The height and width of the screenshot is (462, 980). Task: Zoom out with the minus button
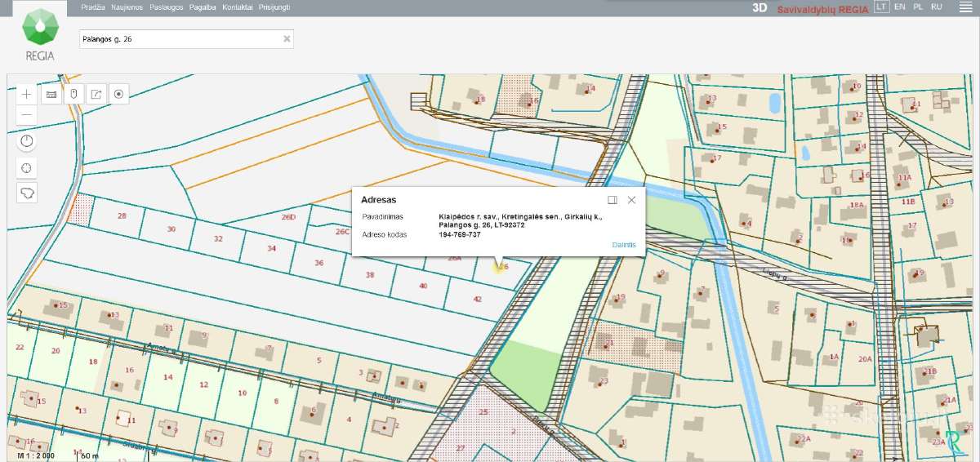point(27,114)
